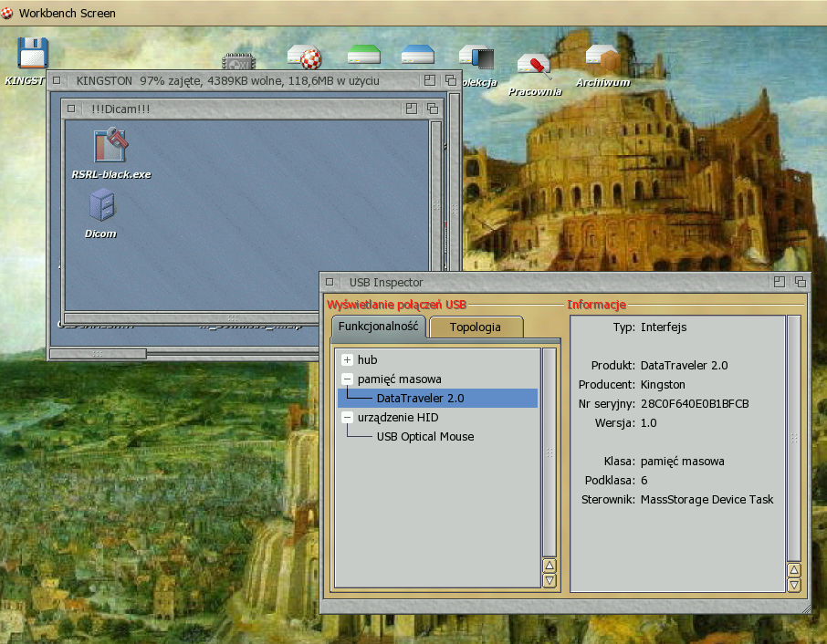The image size is (827, 644).
Task: Click the Workbench Screen title text
Action: [x=67, y=13]
